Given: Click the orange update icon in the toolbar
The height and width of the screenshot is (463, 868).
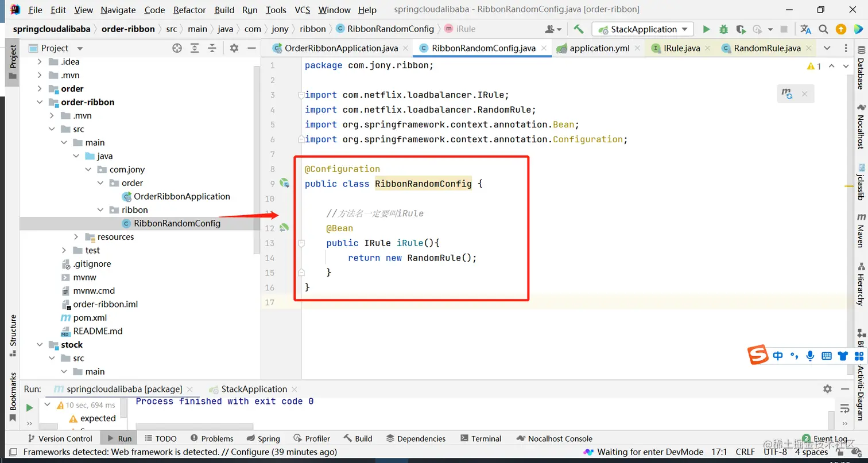Looking at the screenshot, I should 841,29.
